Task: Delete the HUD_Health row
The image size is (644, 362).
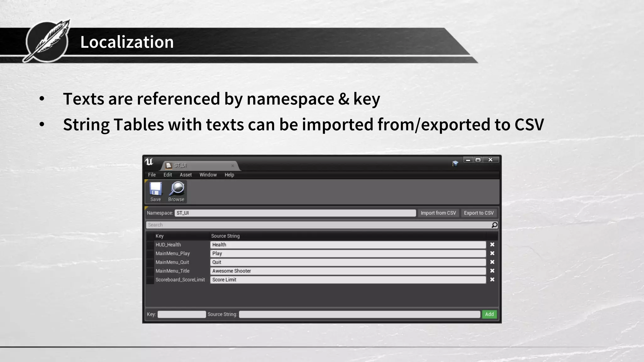Action: [x=492, y=244]
